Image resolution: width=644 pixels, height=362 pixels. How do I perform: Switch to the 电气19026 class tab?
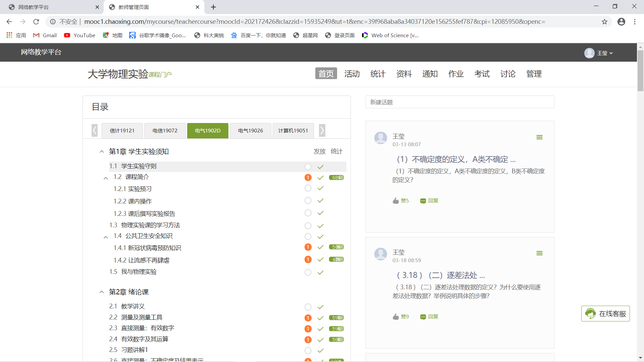250,131
